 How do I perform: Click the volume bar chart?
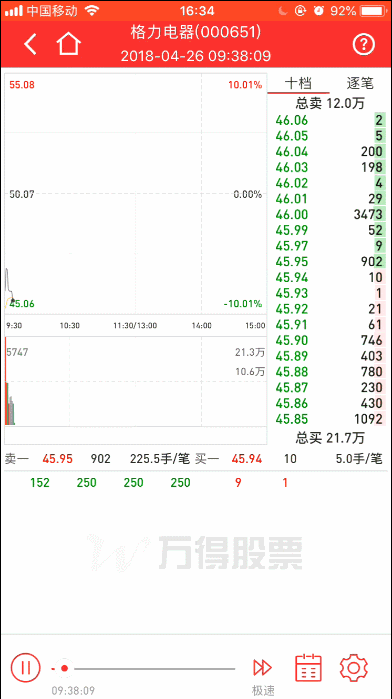coord(136,382)
